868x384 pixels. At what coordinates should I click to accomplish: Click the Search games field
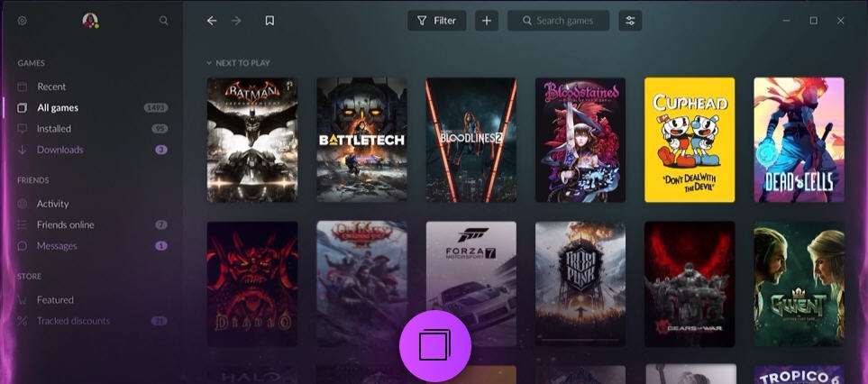click(559, 21)
